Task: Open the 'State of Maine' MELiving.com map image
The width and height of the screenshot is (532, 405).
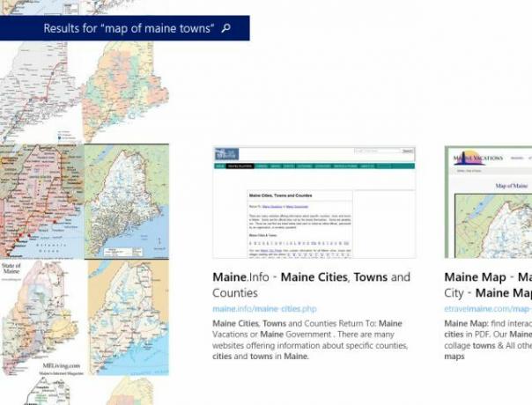Action: (x=41, y=318)
